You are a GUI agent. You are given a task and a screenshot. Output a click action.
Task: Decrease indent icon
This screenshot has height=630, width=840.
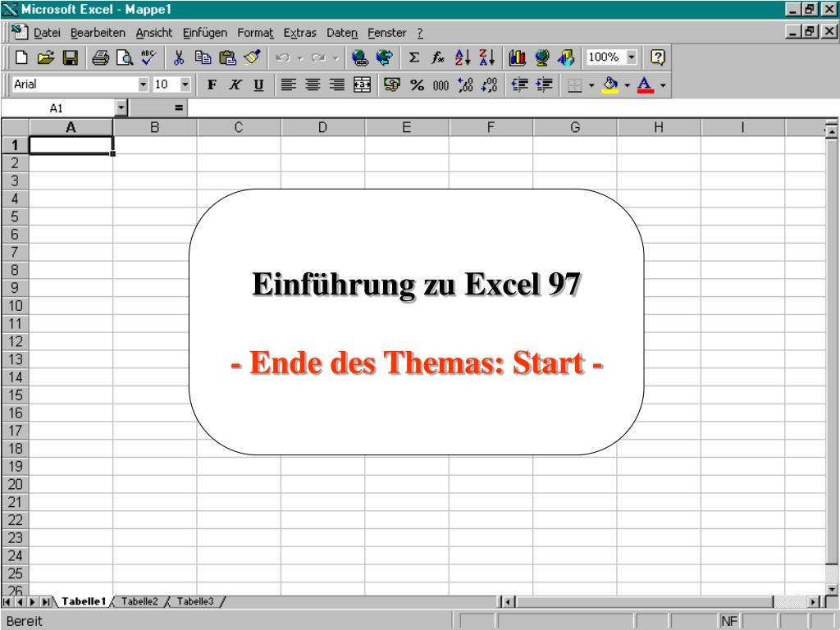pyautogui.click(x=519, y=84)
